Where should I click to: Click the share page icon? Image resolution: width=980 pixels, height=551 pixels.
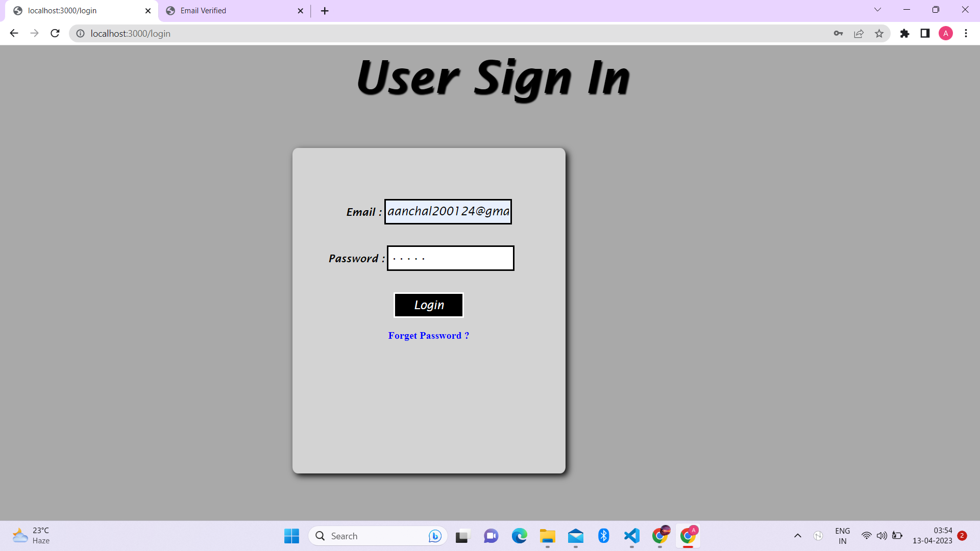(859, 33)
